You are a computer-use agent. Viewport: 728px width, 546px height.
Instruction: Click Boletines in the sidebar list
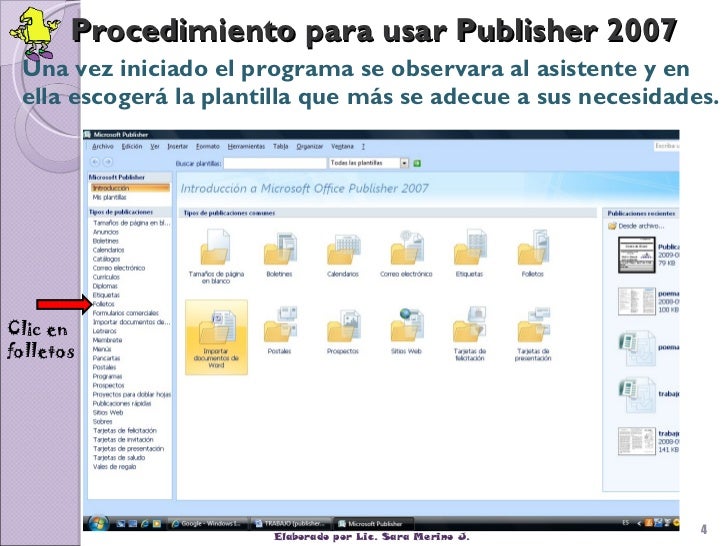point(106,241)
